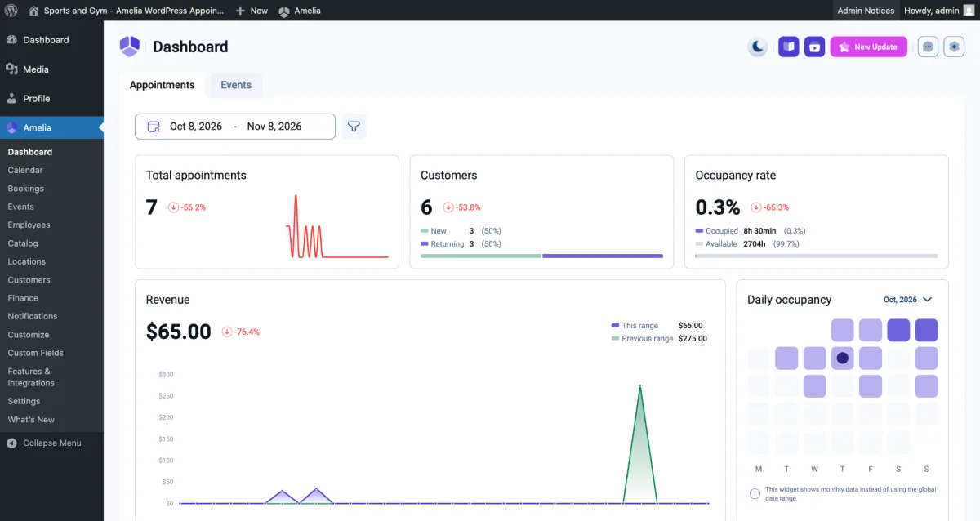Open the Oct, 2026 month dropdown
The image size is (980, 521).
click(x=908, y=300)
